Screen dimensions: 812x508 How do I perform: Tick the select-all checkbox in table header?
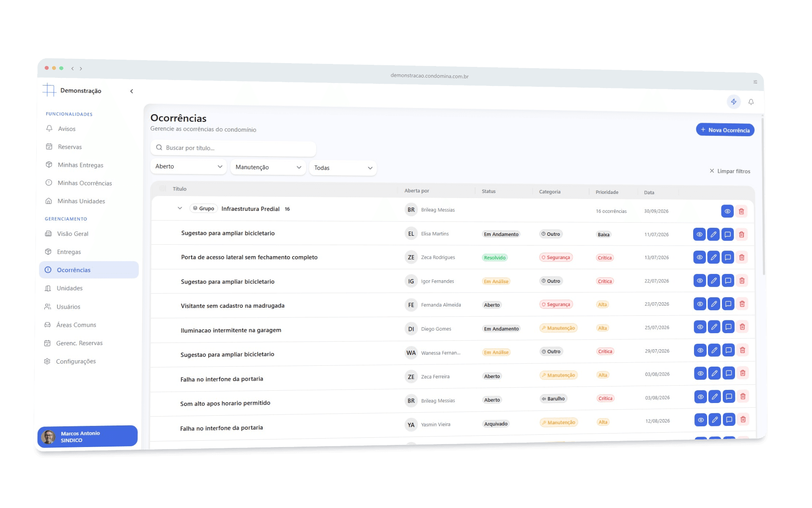[x=163, y=188]
